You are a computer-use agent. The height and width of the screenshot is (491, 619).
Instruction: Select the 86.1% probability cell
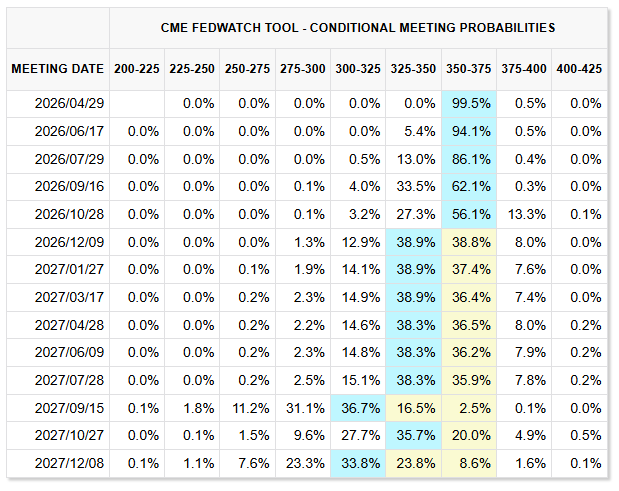point(467,159)
